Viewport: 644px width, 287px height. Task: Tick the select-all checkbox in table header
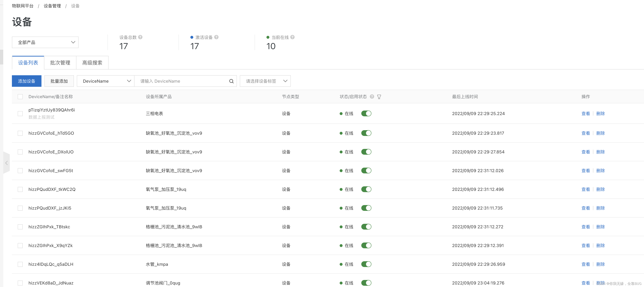[20, 97]
